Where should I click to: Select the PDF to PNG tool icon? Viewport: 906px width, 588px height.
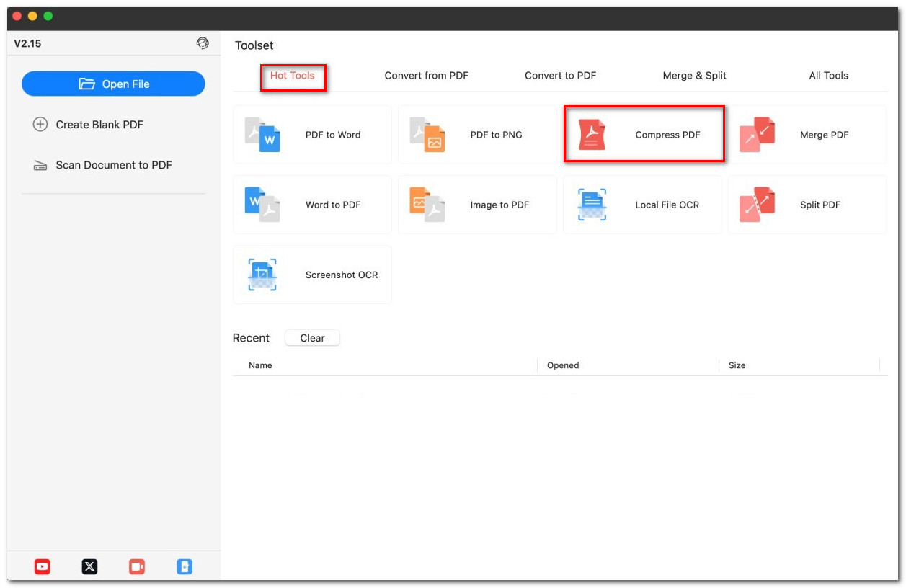tap(427, 135)
